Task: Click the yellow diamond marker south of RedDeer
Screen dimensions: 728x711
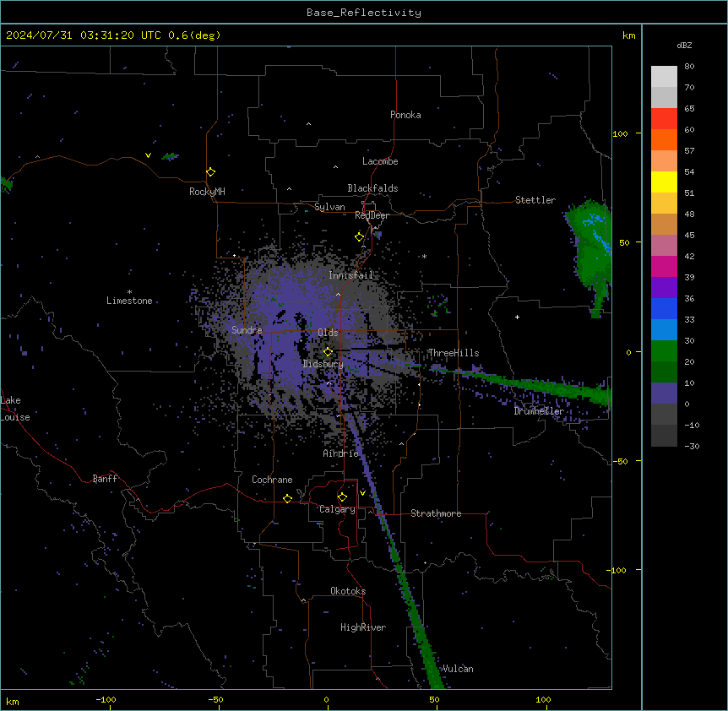Action: tap(360, 237)
